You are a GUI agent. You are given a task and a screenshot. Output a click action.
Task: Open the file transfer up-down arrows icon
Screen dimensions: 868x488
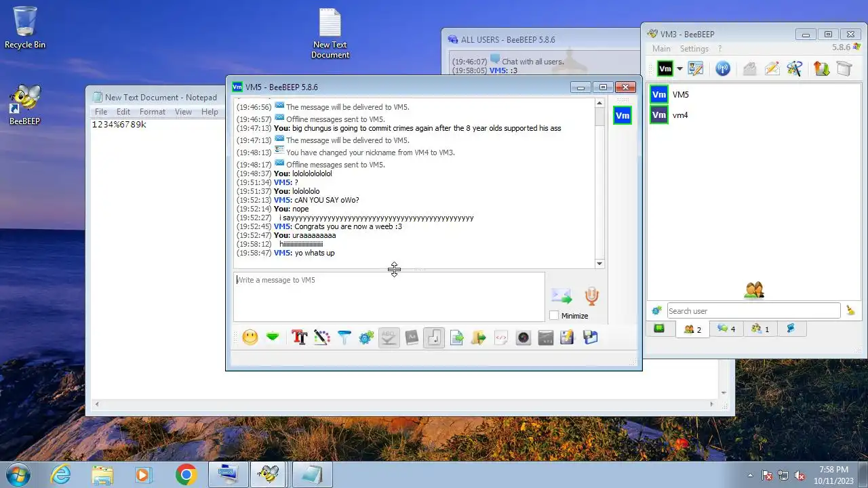click(x=822, y=68)
